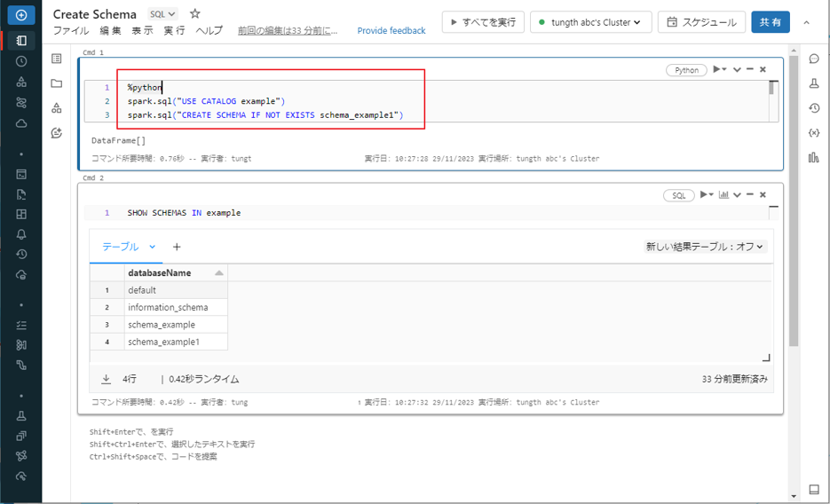Open the comments panel icon
The height and width of the screenshot is (504, 830).
[x=814, y=59]
